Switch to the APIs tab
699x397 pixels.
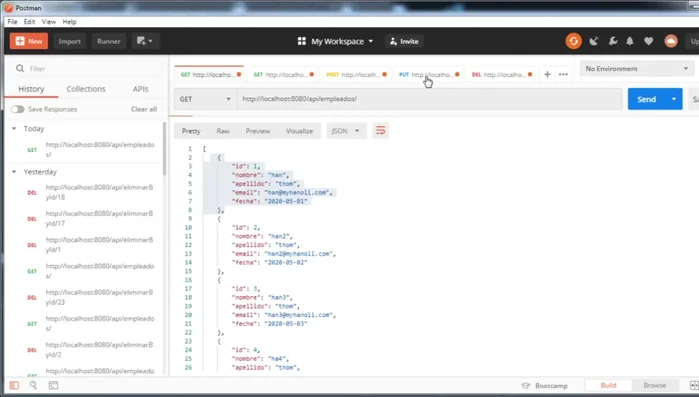[140, 89]
